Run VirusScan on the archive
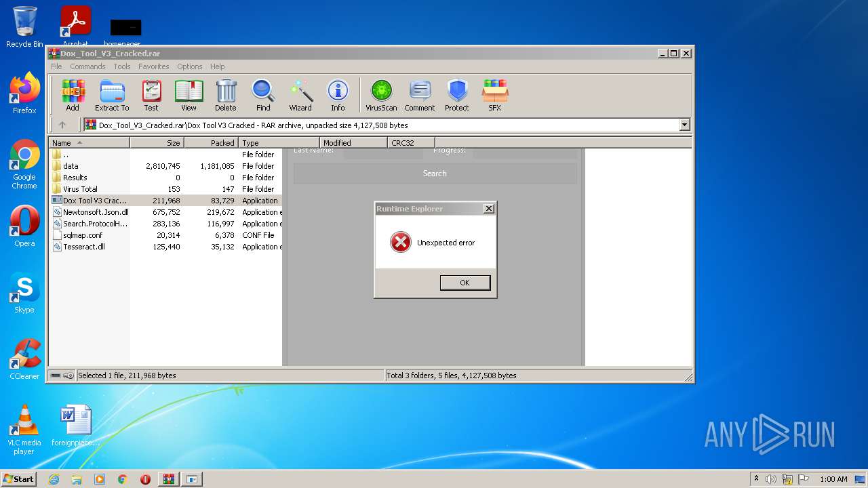The image size is (868, 488). coord(381,95)
